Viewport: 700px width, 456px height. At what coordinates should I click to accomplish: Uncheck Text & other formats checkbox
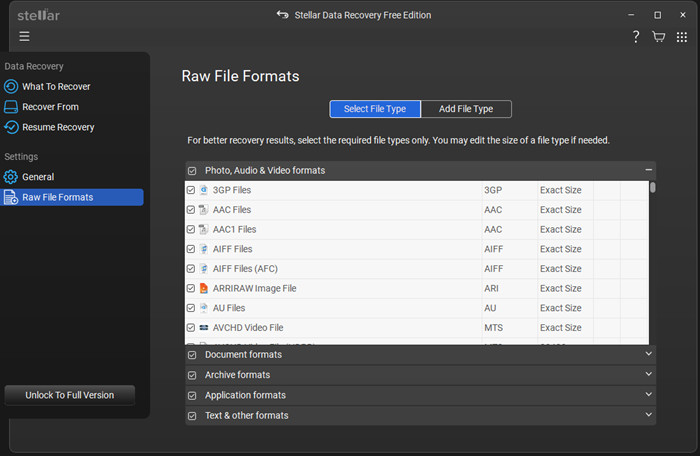pyautogui.click(x=192, y=416)
